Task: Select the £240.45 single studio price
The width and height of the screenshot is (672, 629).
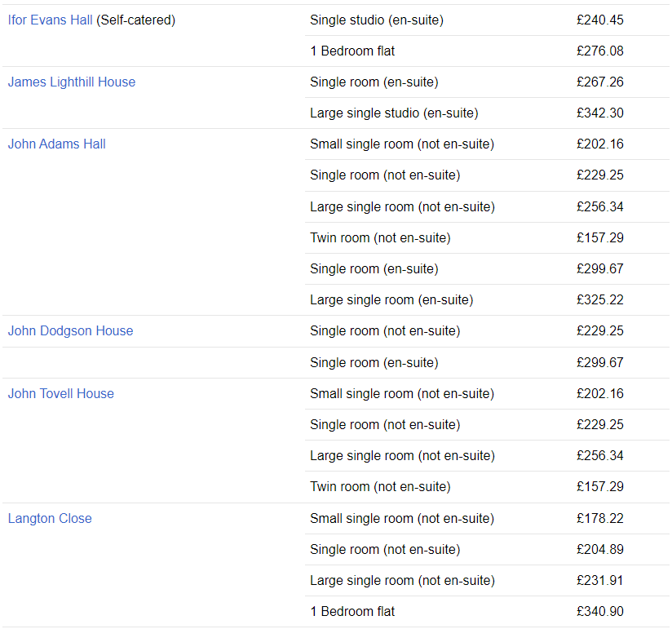Action: tap(600, 20)
